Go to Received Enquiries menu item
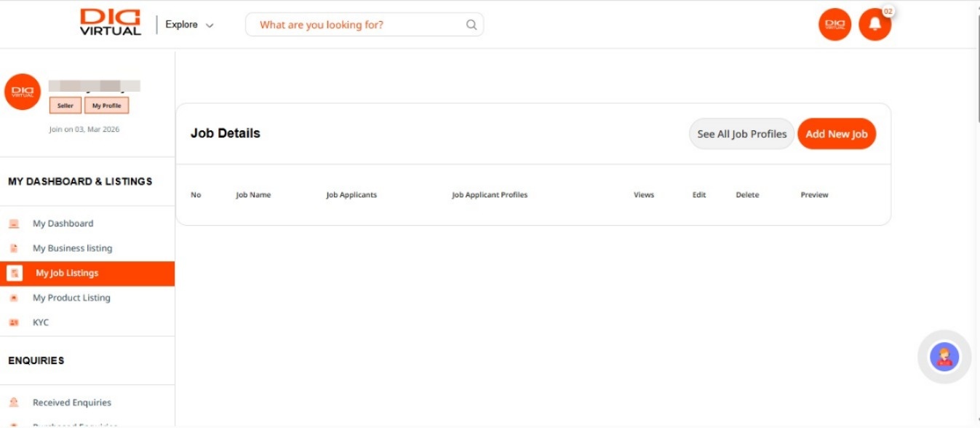980x428 pixels. click(x=72, y=403)
